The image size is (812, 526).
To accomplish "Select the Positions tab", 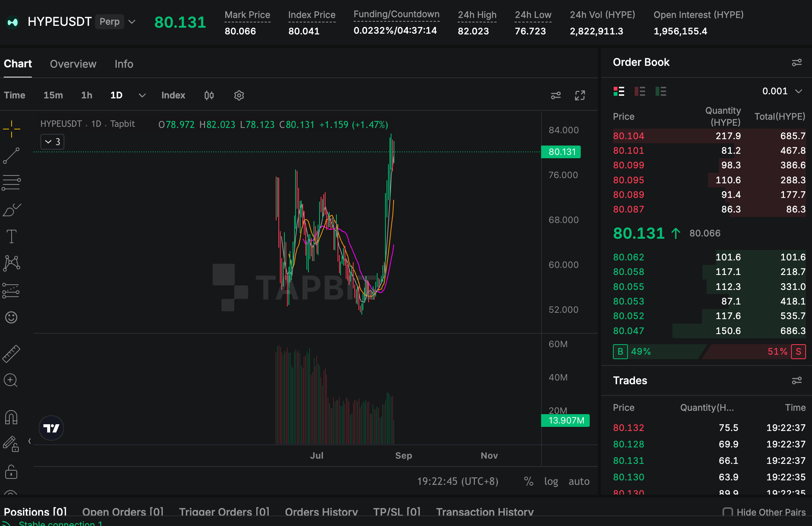I will (35, 512).
